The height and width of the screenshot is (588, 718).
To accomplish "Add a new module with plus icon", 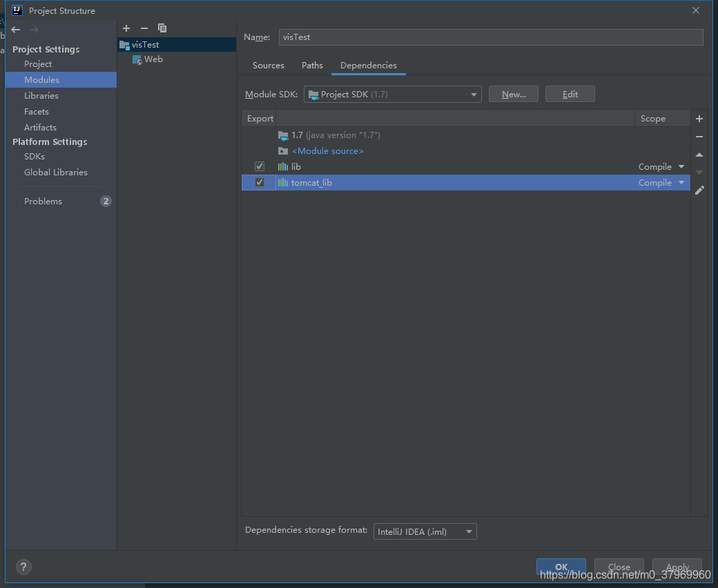I will tap(126, 28).
